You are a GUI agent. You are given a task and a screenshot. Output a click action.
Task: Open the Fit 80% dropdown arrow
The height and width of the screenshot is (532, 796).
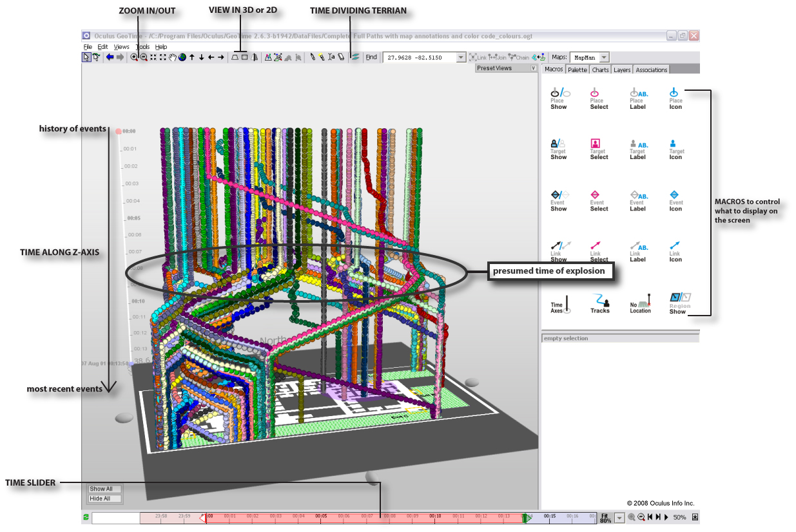619,518
